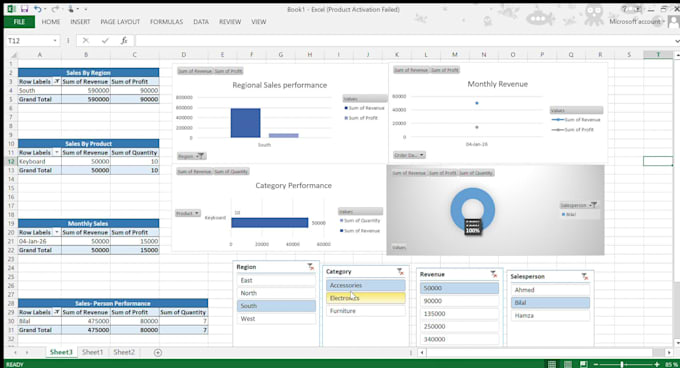Open Product field button on Category Performance chart
This screenshot has height=368, width=680.
(x=187, y=213)
